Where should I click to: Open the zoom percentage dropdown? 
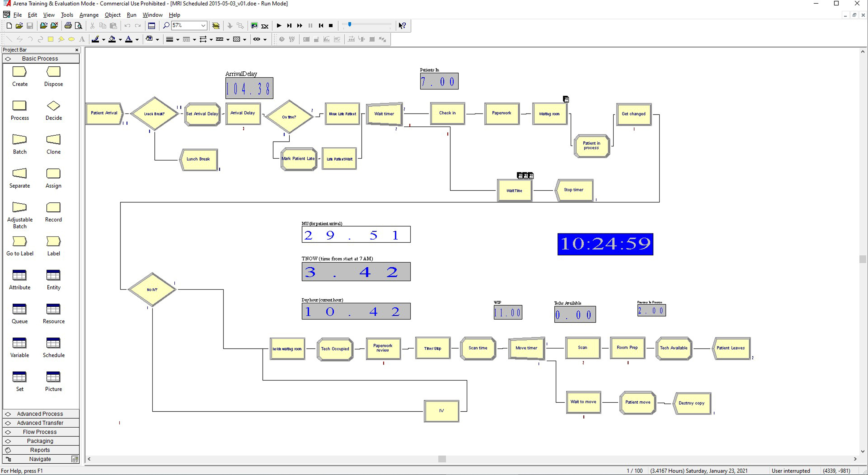[x=203, y=26]
